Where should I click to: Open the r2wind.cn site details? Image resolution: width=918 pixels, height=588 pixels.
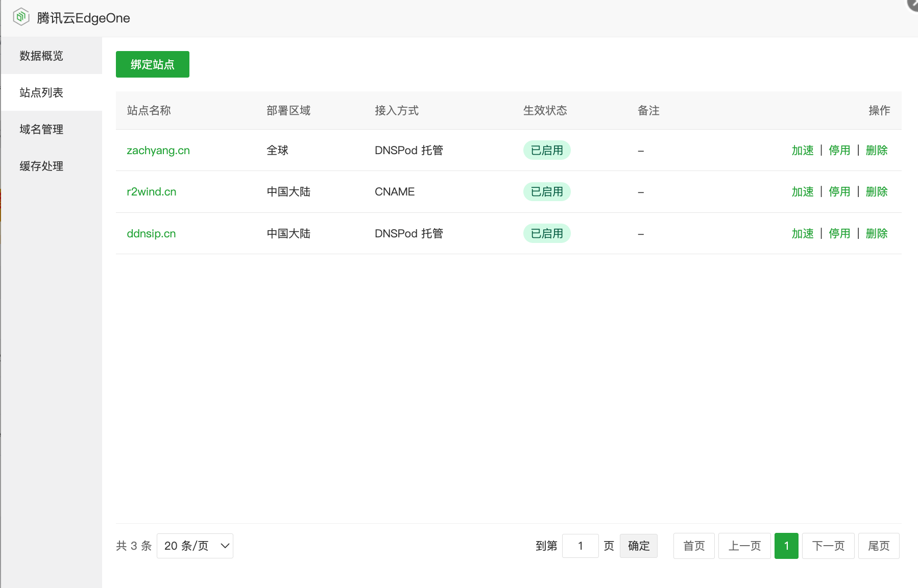coord(151,191)
